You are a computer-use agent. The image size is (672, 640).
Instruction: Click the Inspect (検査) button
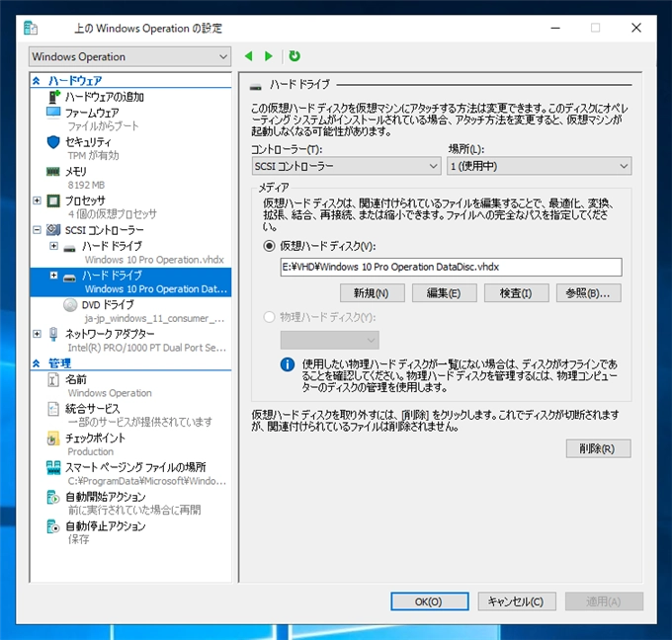(516, 293)
